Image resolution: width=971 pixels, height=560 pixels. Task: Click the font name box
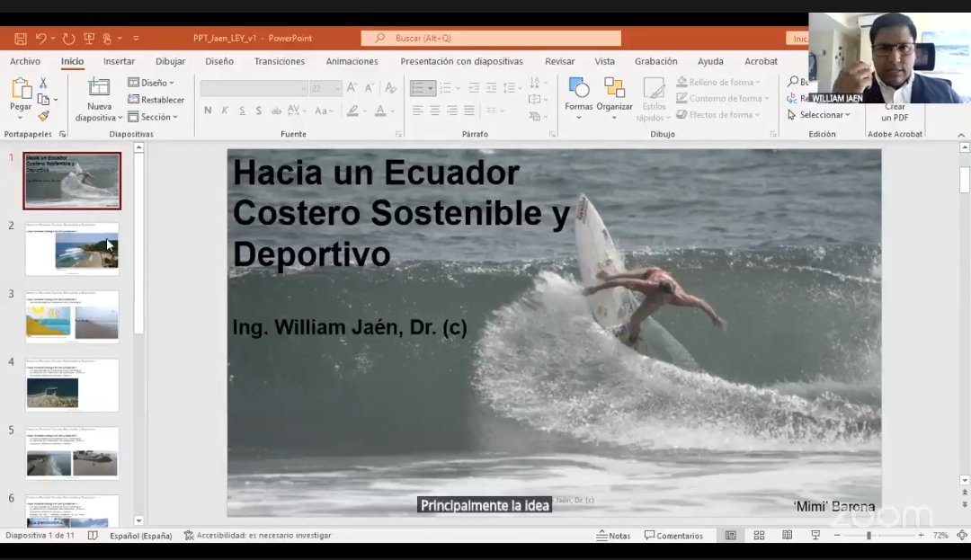tap(254, 88)
